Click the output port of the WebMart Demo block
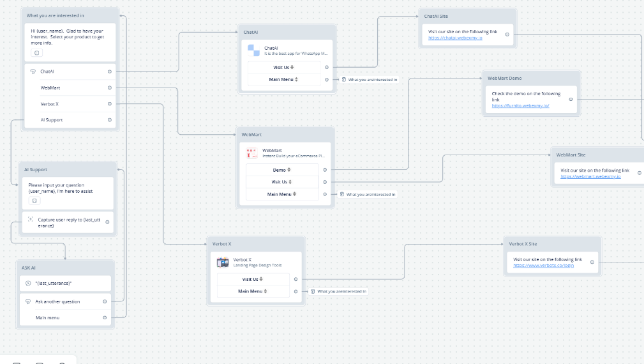Viewport: 644px width, 364px height. pos(571,100)
